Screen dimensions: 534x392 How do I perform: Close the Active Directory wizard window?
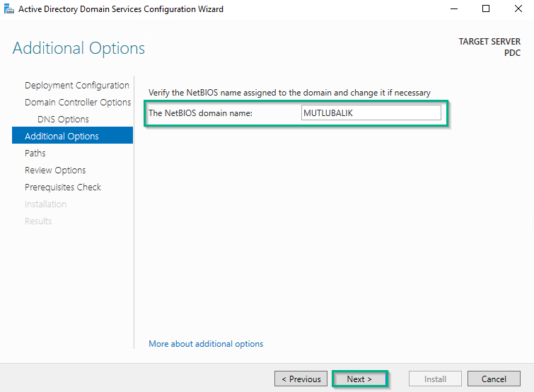click(x=518, y=9)
